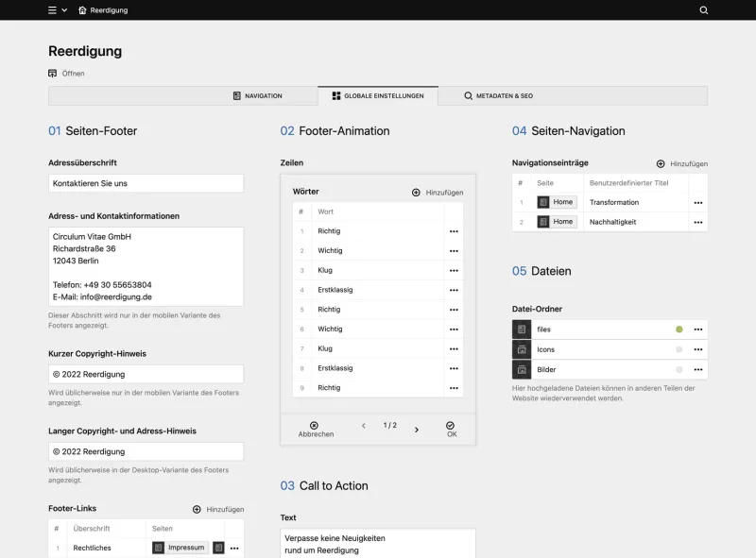Image resolution: width=756 pixels, height=558 pixels.
Task: Click the Adressüberschrift text field
Action: [146, 182]
